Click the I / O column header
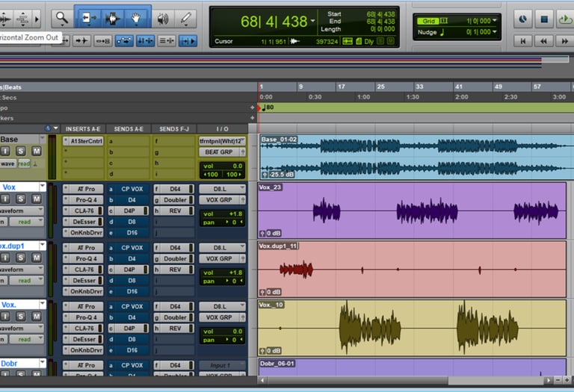 (x=222, y=128)
